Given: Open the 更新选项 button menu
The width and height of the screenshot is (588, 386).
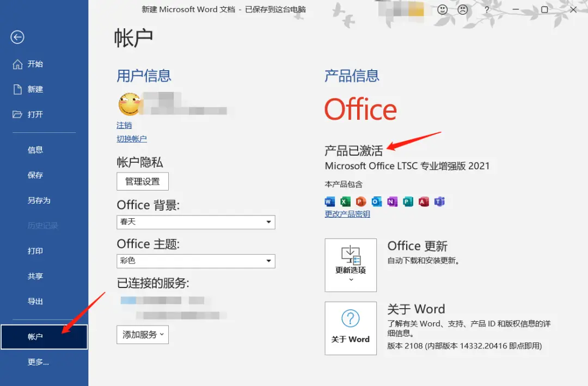Looking at the screenshot, I should [x=351, y=265].
